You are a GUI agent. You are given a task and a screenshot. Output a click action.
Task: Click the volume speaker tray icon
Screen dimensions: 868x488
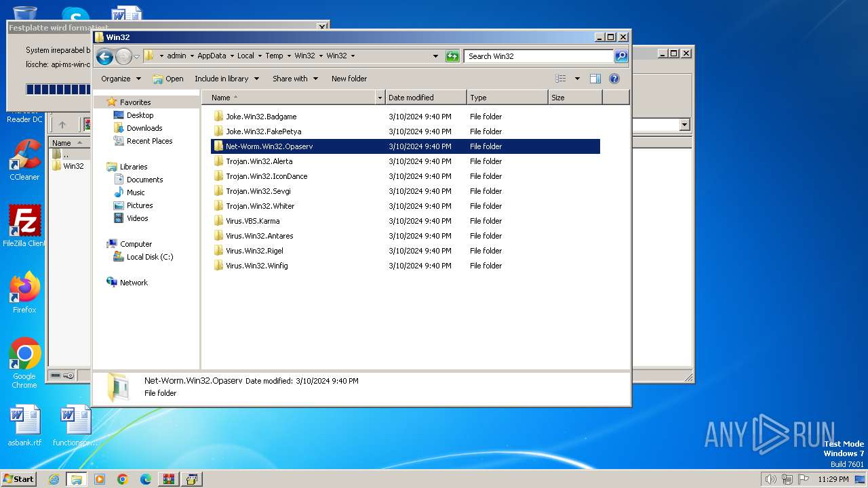pyautogui.click(x=770, y=479)
